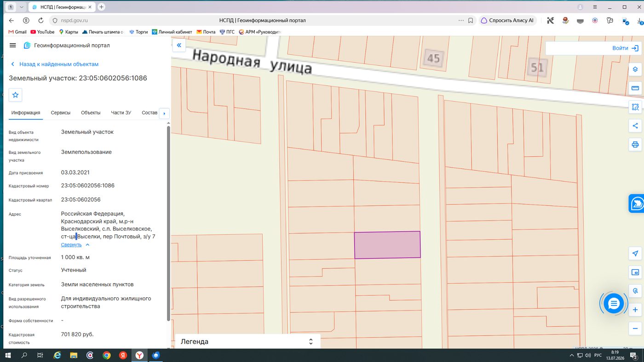Image resolution: width=644 pixels, height=362 pixels.
Task: Open the Yandex browser main menu
Action: coord(595,7)
